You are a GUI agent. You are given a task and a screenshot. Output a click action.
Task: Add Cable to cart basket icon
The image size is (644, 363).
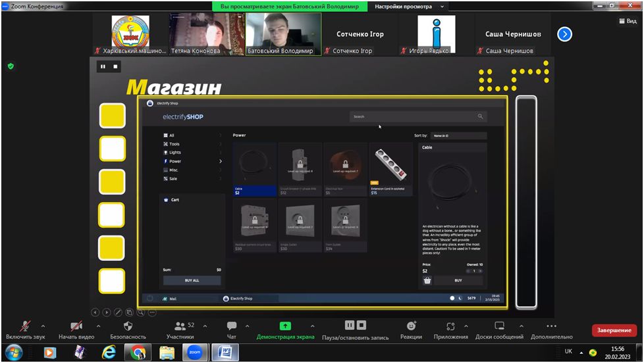pyautogui.click(x=427, y=281)
